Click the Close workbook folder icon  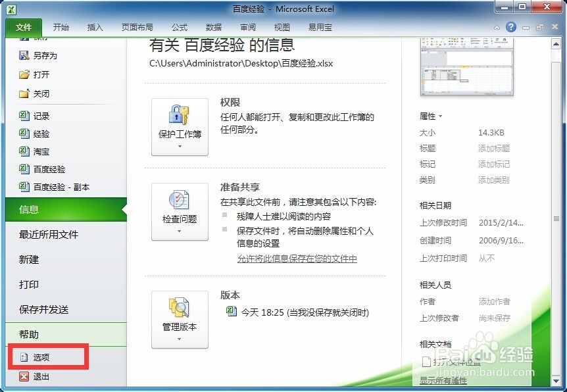[24, 93]
